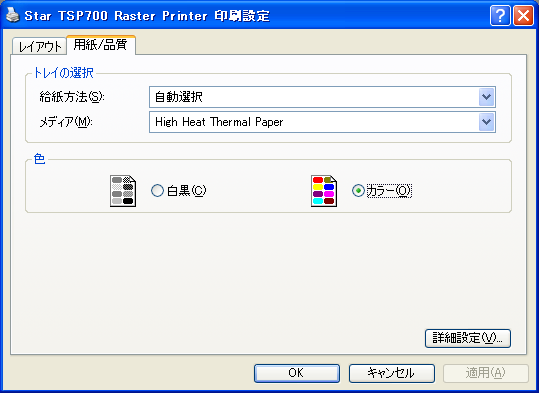
Task: Select the 用紙/品質 tab
Action: pos(101,45)
